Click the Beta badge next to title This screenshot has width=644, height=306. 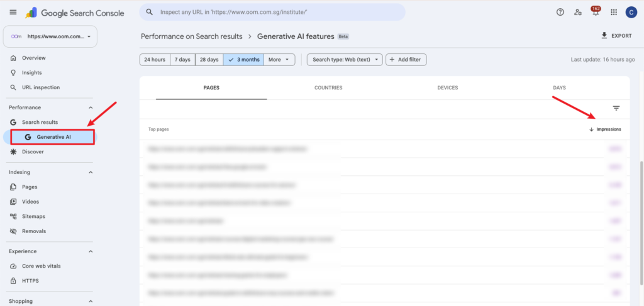coord(343,36)
